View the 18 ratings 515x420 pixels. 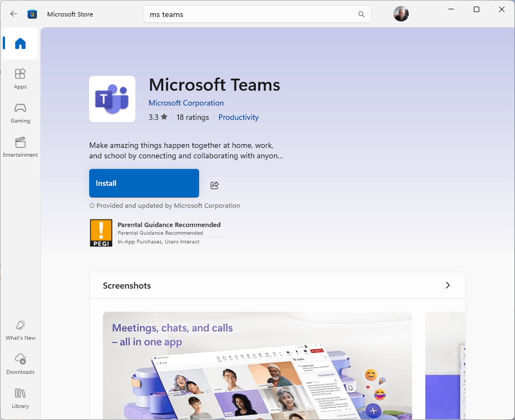coord(193,117)
